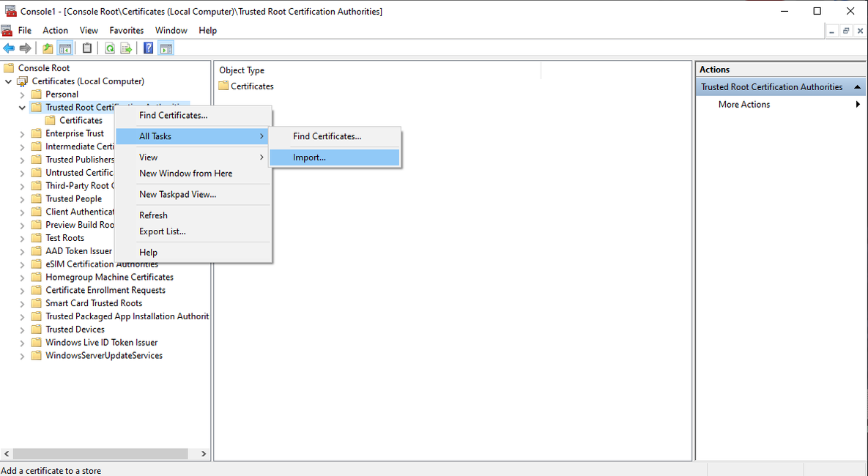The width and height of the screenshot is (868, 476).
Task: Click the tree pane horizontal scrollbar right arrow
Action: tap(204, 454)
